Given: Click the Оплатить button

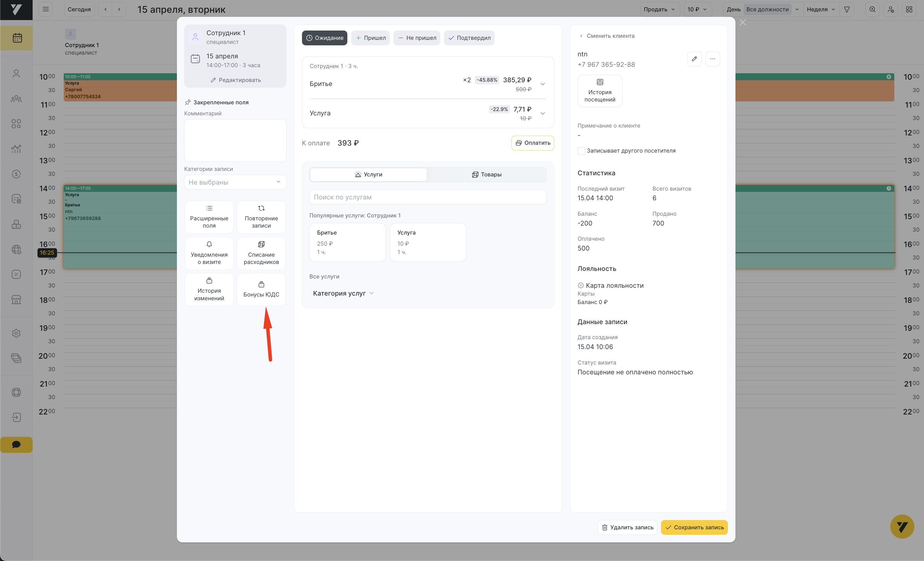Looking at the screenshot, I should (x=532, y=143).
